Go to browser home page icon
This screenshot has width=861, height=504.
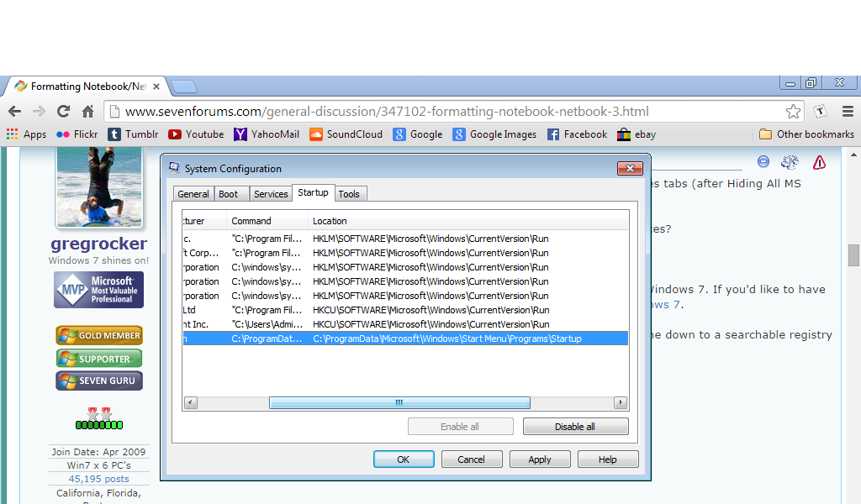[87, 112]
